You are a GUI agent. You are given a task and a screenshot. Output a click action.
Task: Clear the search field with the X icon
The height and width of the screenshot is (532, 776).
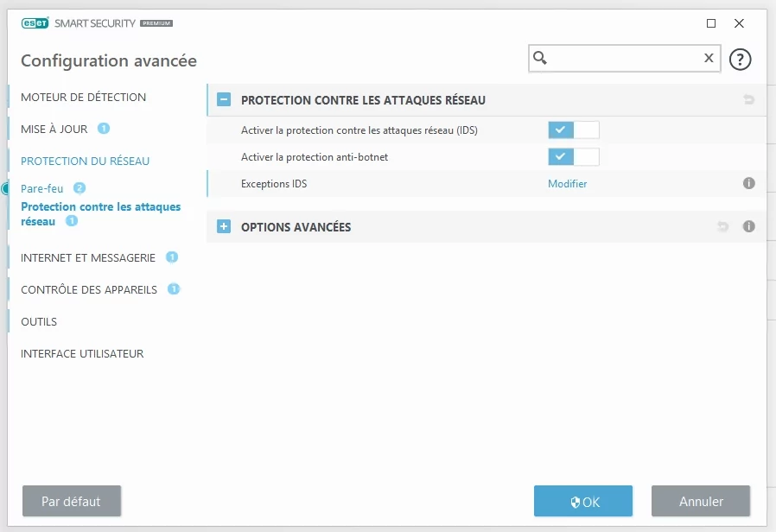point(709,58)
